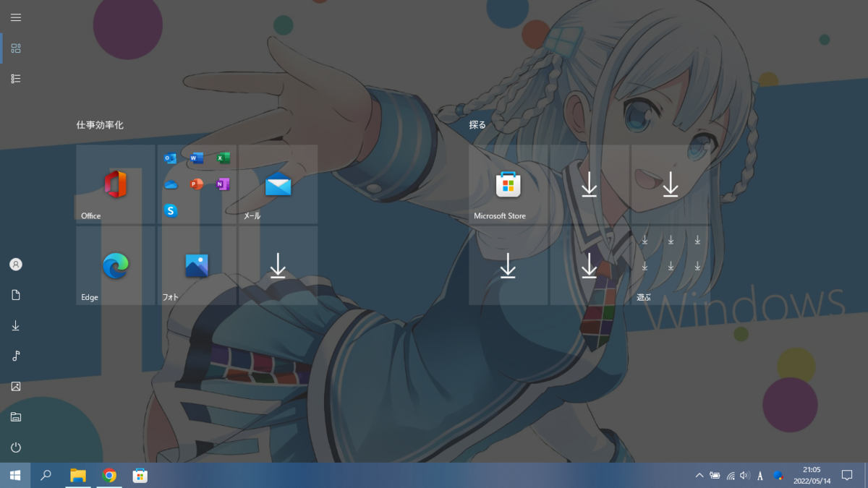
Task: Launch Microsoft Edge tile
Action: coord(116,265)
